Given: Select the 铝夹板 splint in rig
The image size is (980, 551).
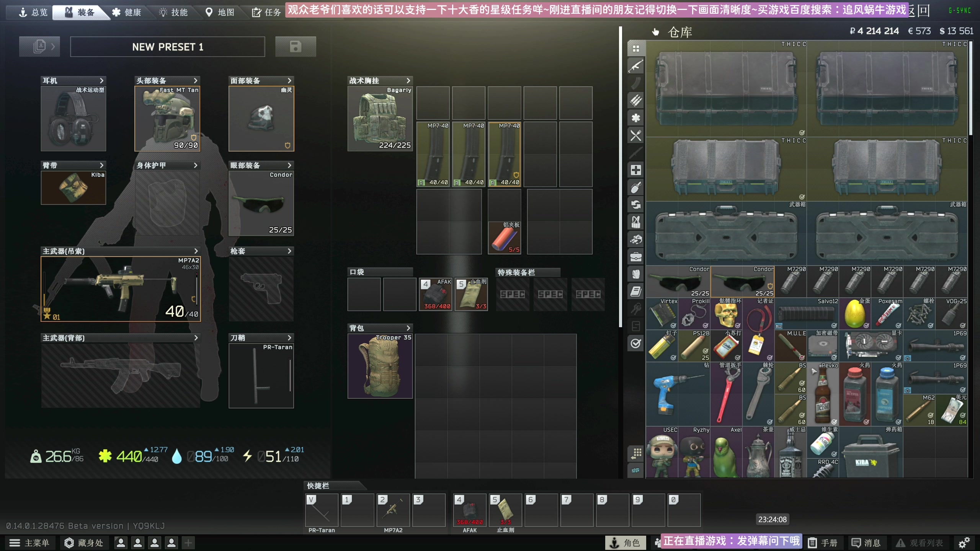Looking at the screenshot, I should pos(505,238).
